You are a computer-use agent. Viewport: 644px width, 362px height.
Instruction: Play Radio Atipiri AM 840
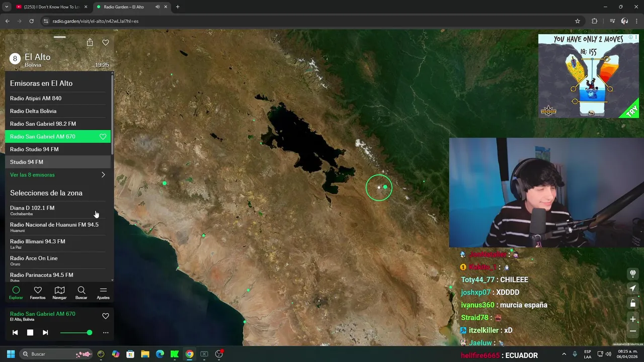58,98
